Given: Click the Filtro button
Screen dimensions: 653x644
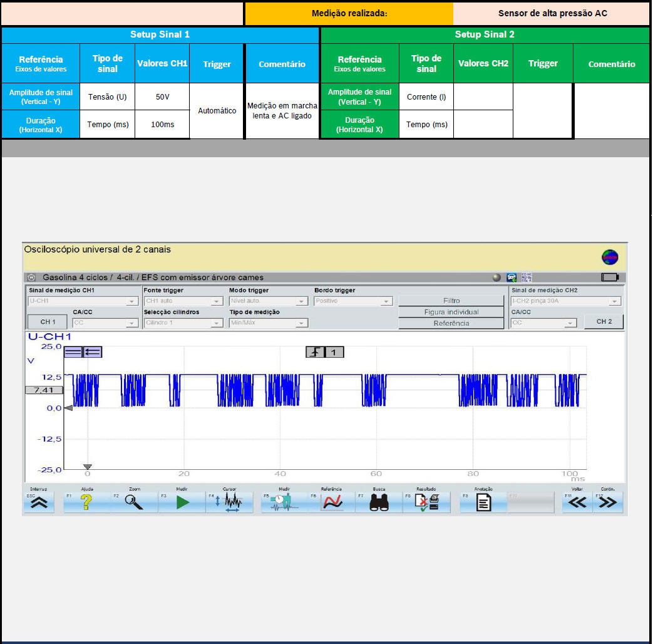Looking at the screenshot, I should tap(451, 301).
